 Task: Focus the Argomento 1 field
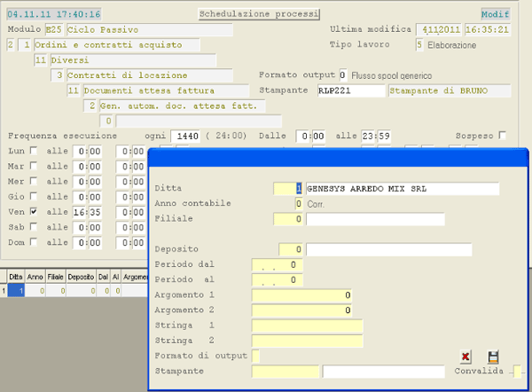click(302, 294)
